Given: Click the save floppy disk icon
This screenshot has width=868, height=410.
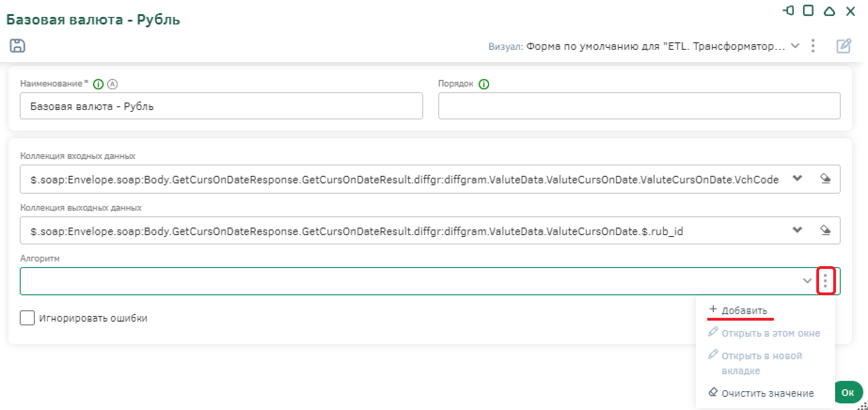Looking at the screenshot, I should coord(17,46).
